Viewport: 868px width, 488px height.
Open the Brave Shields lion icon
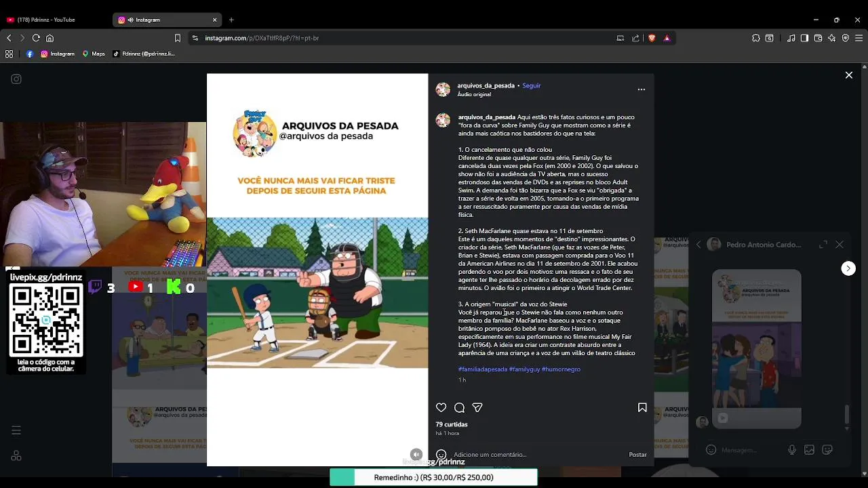(x=652, y=38)
